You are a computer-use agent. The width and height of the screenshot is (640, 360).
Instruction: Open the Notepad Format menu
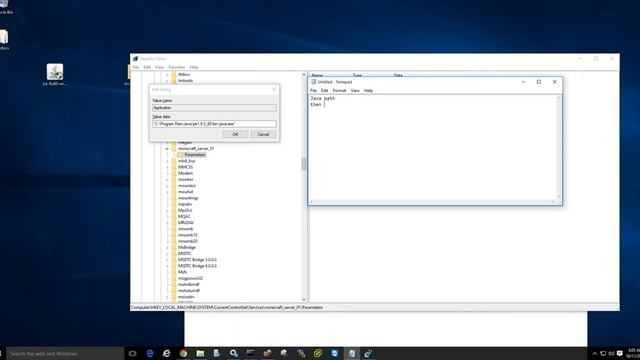point(339,91)
